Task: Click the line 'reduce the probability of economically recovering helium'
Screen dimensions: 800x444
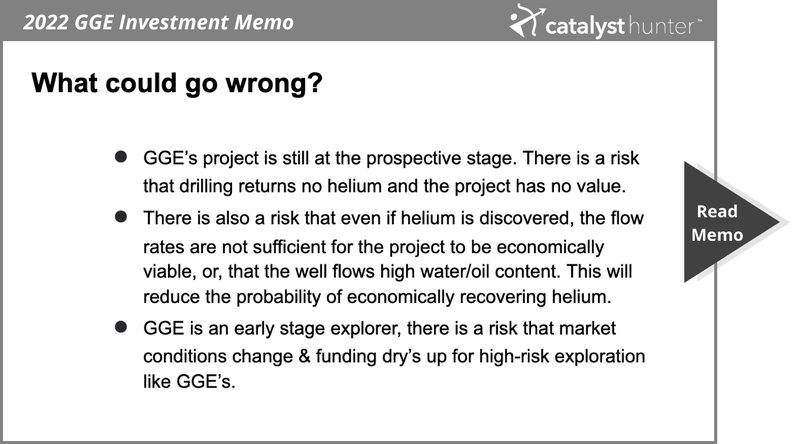Action: pos(377,297)
